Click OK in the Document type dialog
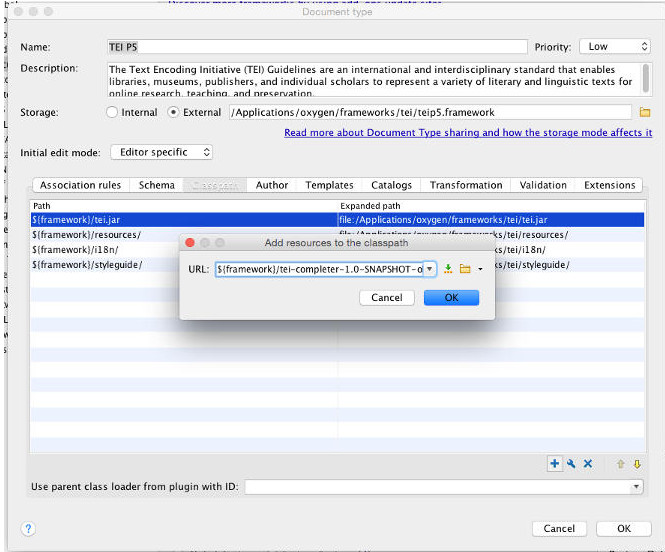This screenshot has height=552, width=665. tap(623, 529)
